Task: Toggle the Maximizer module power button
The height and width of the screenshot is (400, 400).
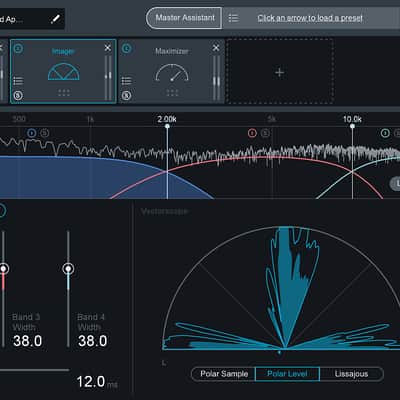Action: tap(127, 49)
